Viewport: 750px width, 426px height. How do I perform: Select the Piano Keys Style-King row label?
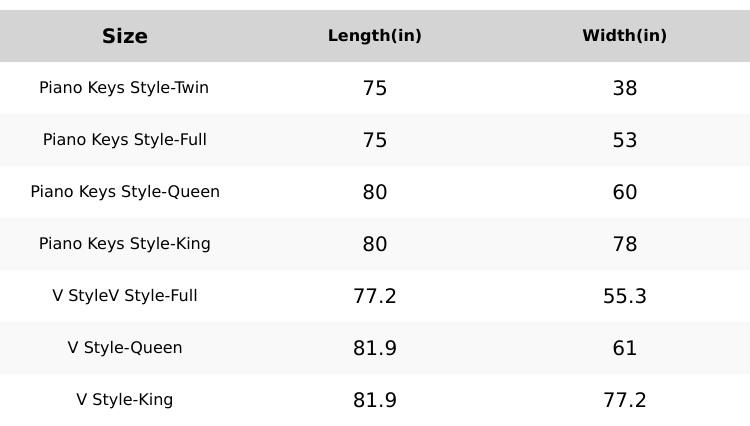125,244
